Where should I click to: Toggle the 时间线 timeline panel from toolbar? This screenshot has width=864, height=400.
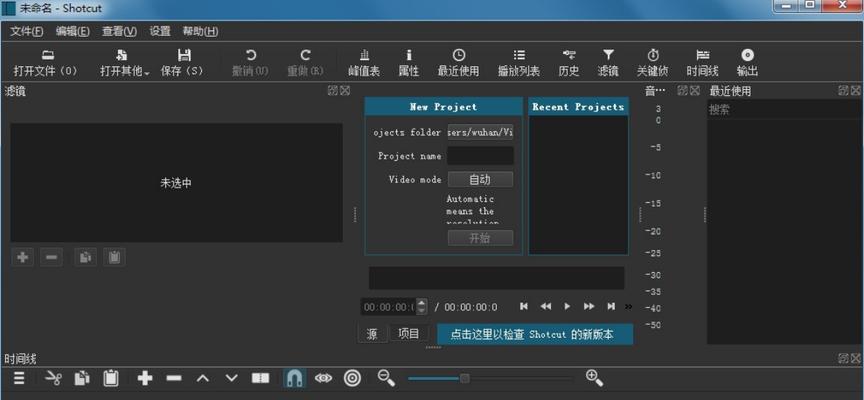tap(703, 63)
